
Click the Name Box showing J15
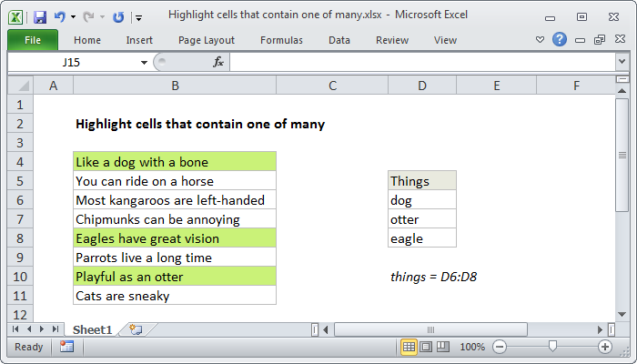tap(74, 63)
